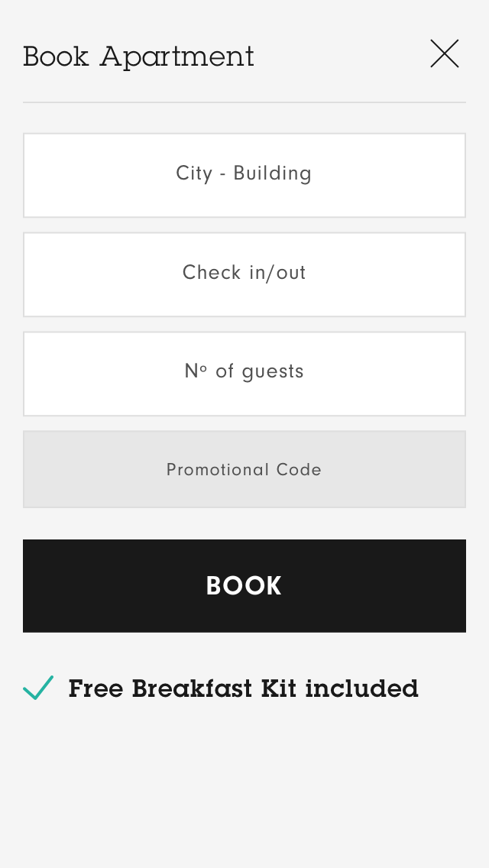
Task: Tap the City - Building box
Action: (x=244, y=175)
